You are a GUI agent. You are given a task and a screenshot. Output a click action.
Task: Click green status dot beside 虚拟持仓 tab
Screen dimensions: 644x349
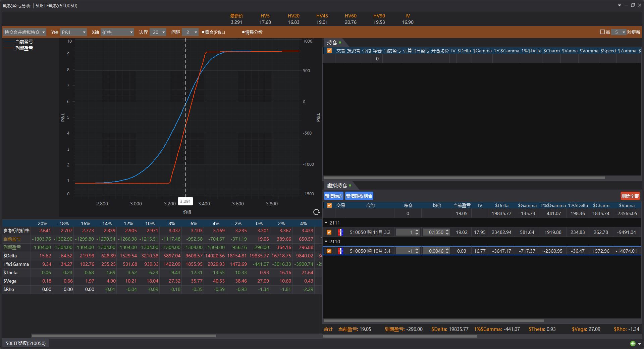(350, 185)
